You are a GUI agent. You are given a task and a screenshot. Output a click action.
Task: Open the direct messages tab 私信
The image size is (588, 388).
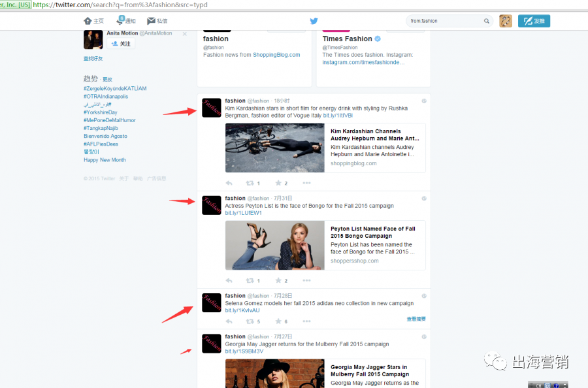coord(157,21)
